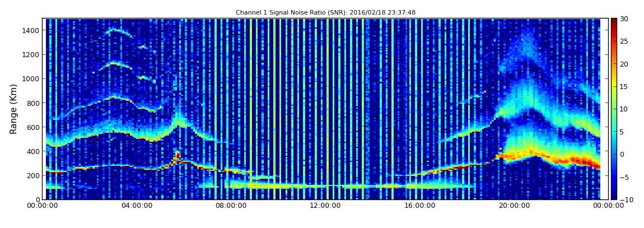Click the 200 range tick label
This screenshot has height=228, width=644.
click(x=31, y=176)
